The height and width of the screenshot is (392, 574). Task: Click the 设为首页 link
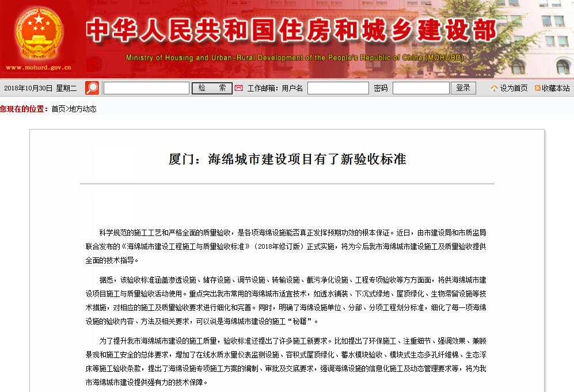point(514,88)
